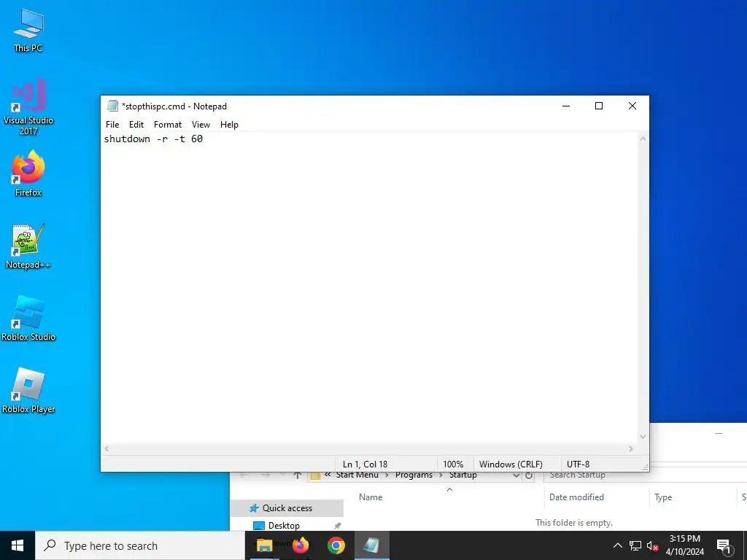747x560 pixels.
Task: Open the Notepad Help menu
Action: pos(229,125)
